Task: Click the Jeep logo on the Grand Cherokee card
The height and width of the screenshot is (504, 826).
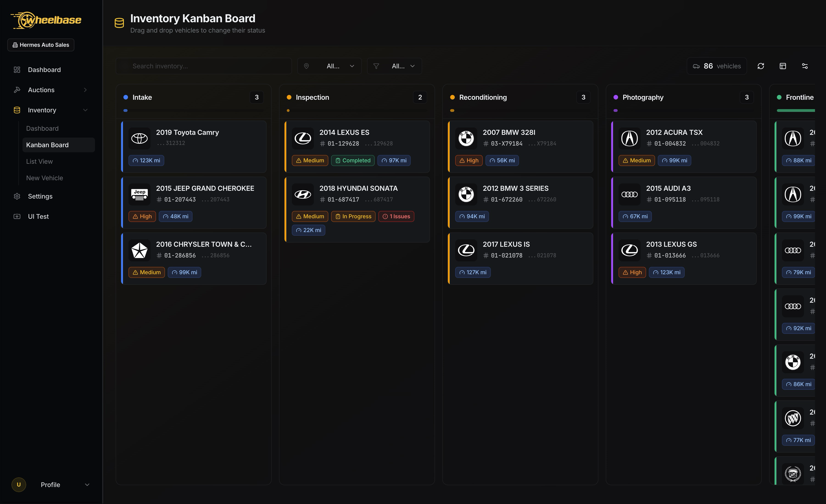Action: [140, 194]
